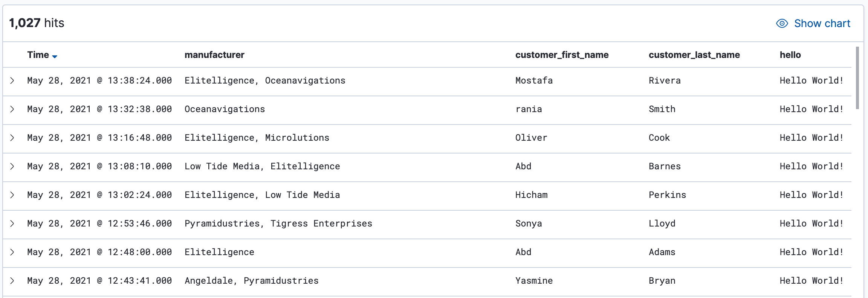Click manufacturer cell Pyramidustries, Tigress Enterprises
The height and width of the screenshot is (298, 868).
[278, 223]
